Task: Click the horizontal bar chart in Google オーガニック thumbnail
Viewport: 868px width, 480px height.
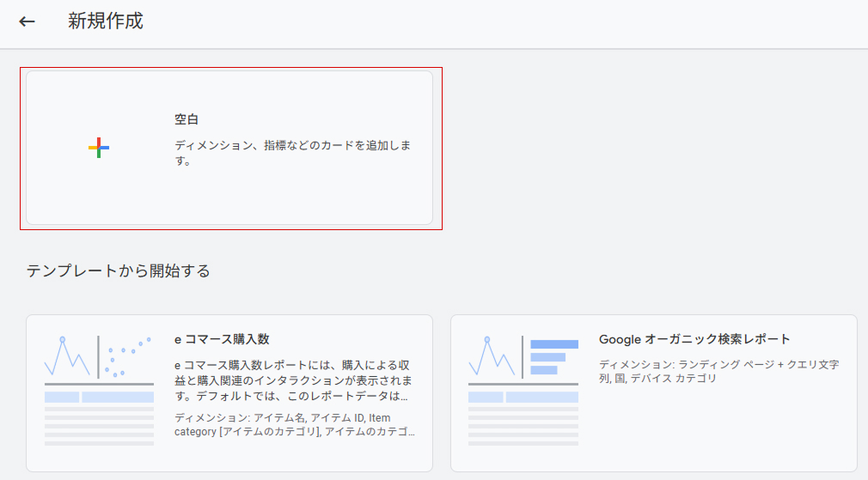Action: pyautogui.click(x=553, y=356)
